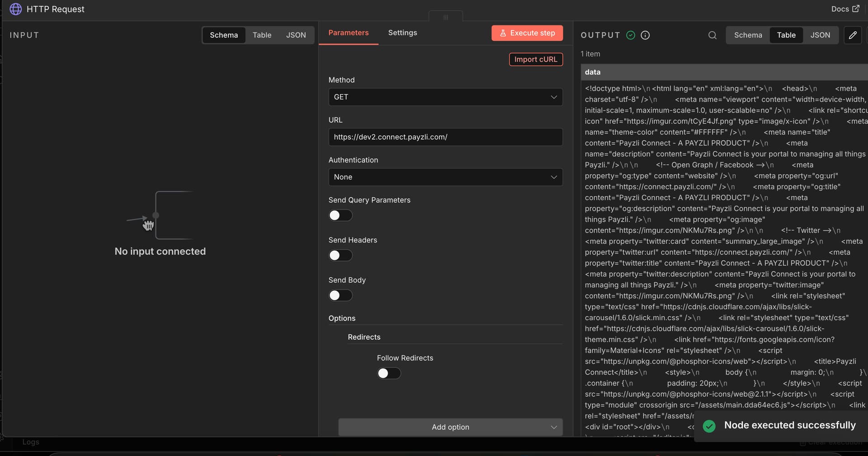Click the search icon in Output panel
The image size is (868, 456).
pos(712,35)
